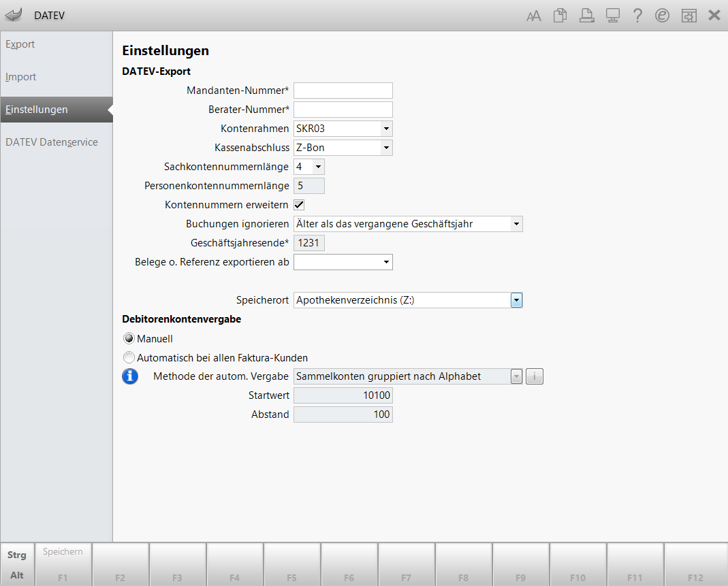Click the monitor icon in title bar
This screenshot has width=728, height=586.
point(612,16)
